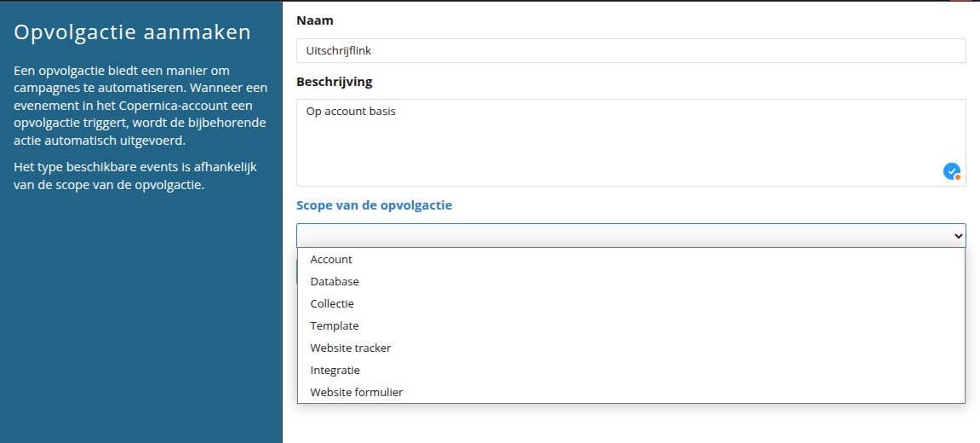Pick the Collectie option
This screenshot has width=980, height=443.
pyautogui.click(x=332, y=303)
